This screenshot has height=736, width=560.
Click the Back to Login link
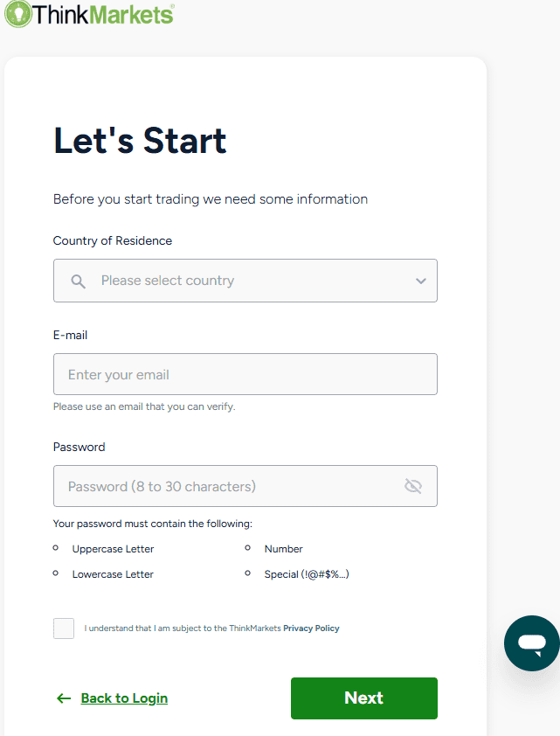(123, 698)
